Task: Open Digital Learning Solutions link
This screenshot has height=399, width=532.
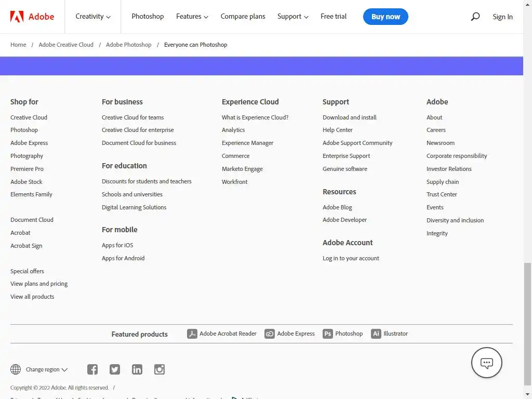Action: pyautogui.click(x=134, y=207)
